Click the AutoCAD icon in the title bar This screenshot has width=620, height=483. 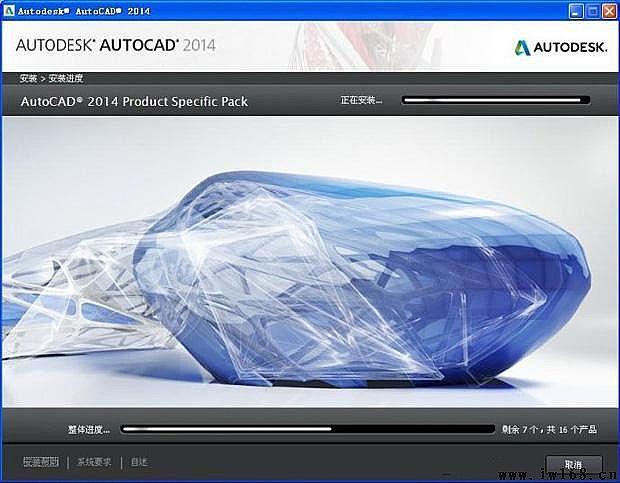point(10,11)
